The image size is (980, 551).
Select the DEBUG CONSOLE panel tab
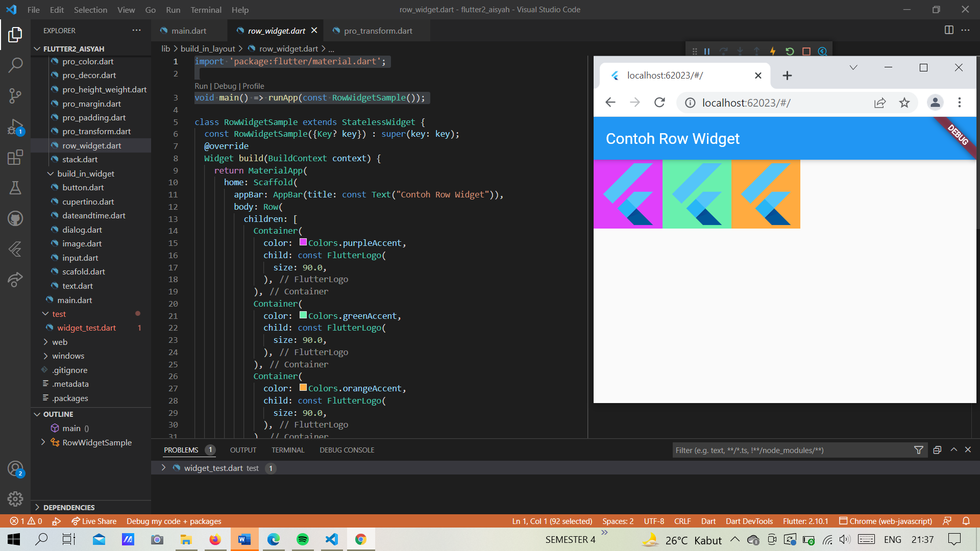(347, 449)
